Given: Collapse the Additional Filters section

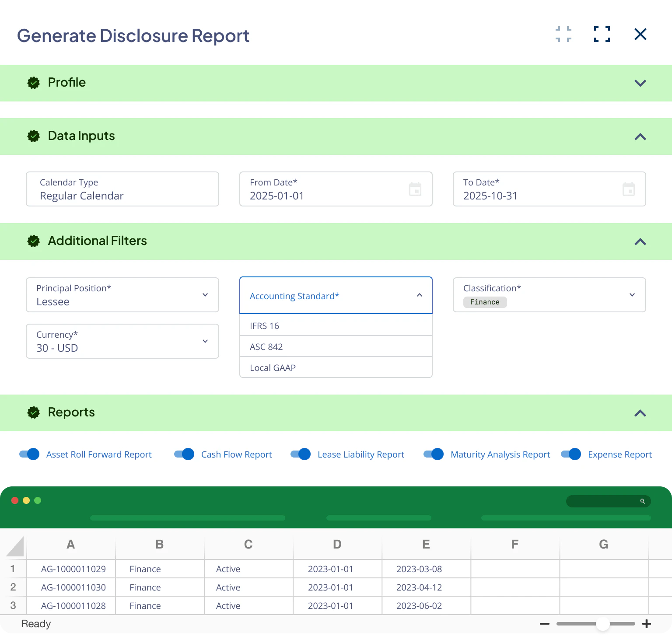Looking at the screenshot, I should pyautogui.click(x=640, y=241).
